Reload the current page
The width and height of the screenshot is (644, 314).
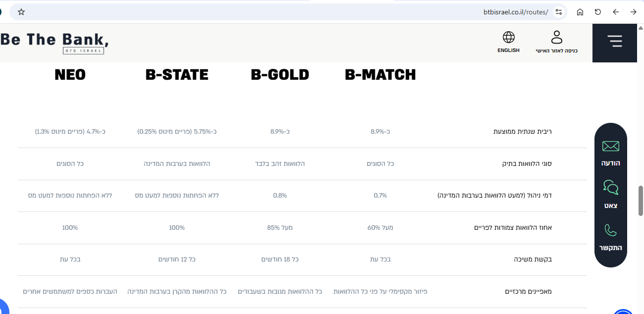point(598,12)
